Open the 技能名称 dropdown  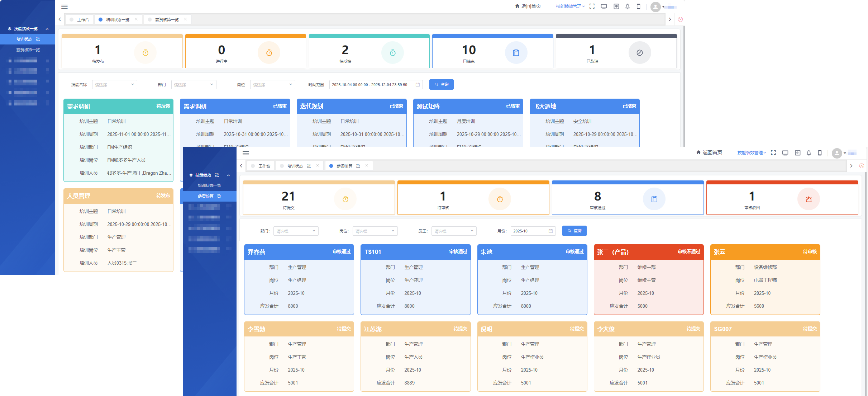coord(114,85)
